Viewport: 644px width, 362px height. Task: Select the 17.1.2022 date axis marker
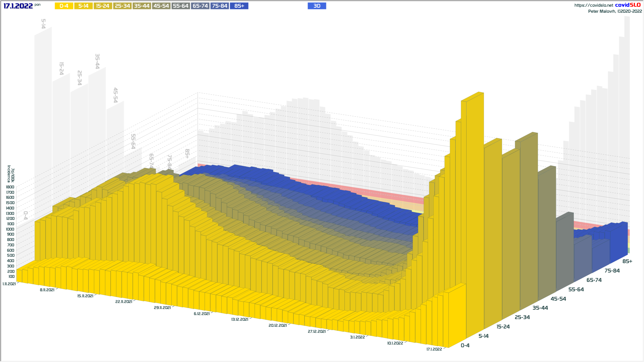pos(434,349)
